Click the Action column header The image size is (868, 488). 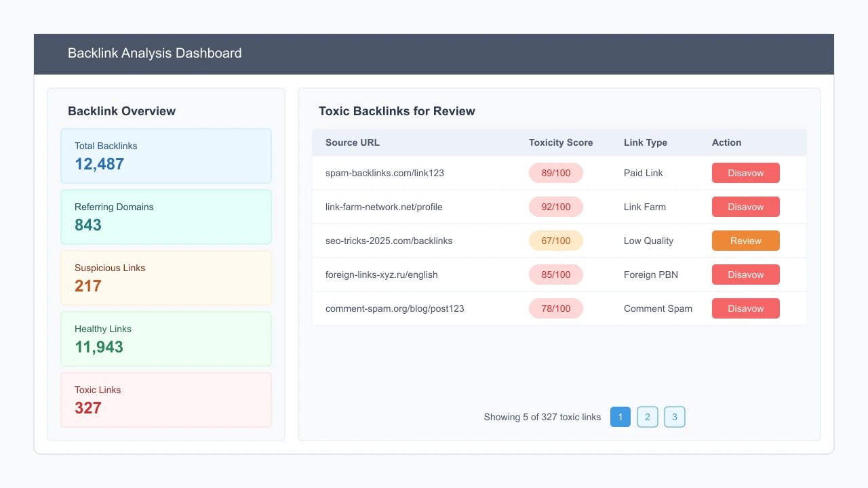click(726, 142)
